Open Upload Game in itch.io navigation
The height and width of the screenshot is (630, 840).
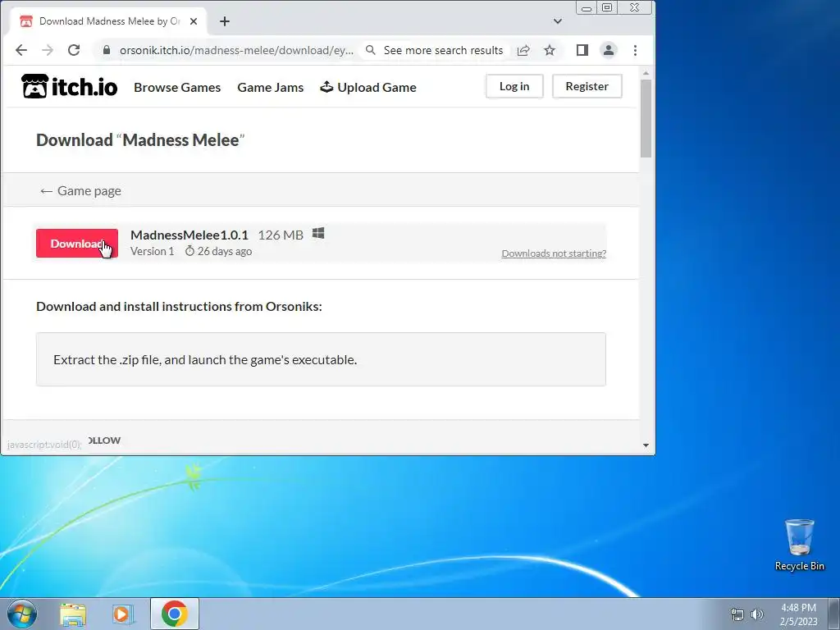(x=368, y=87)
